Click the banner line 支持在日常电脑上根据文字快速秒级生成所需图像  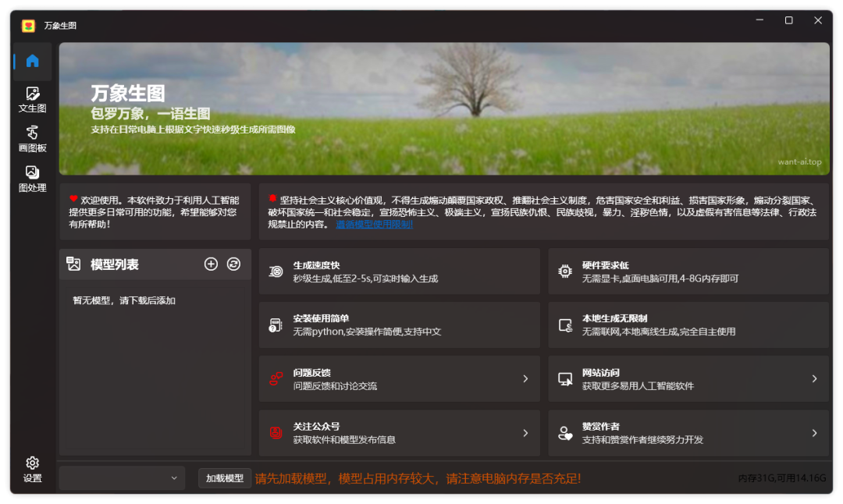pyautogui.click(x=193, y=130)
